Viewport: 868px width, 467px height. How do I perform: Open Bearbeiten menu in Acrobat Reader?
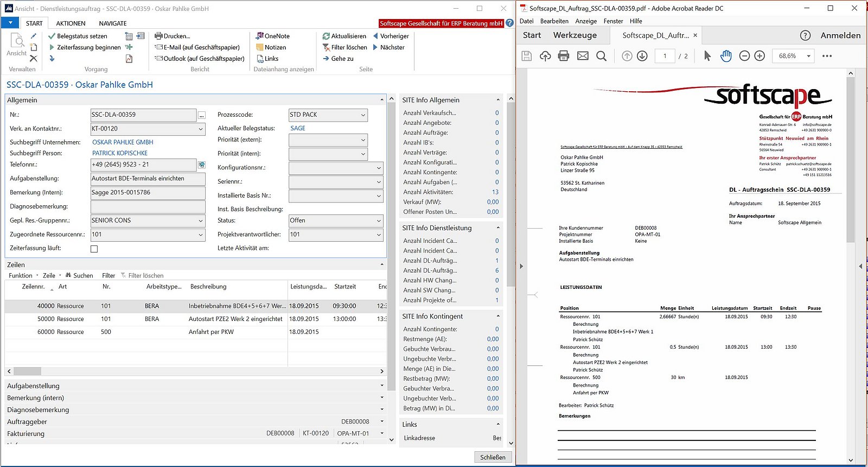click(554, 21)
